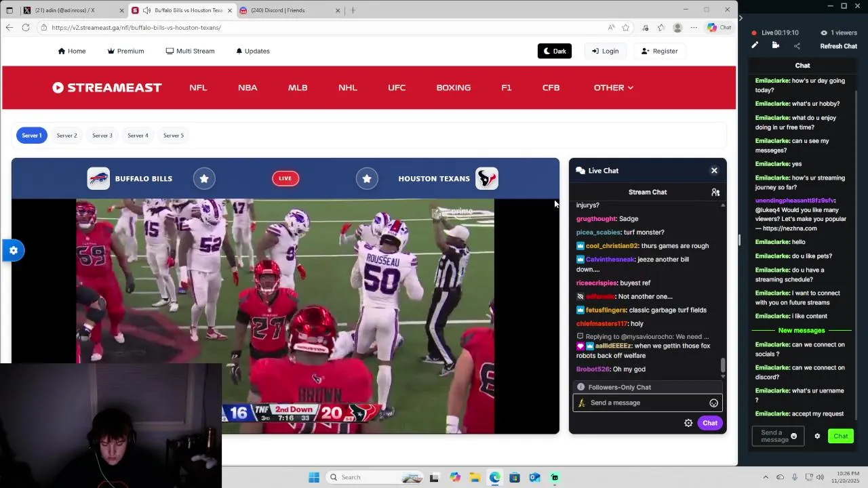
Task: Add this page to favorites star
Action: pyautogui.click(x=626, y=28)
